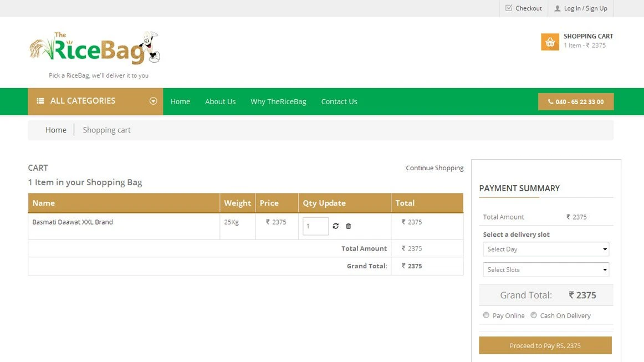
Task: Click TheRiceBag logo image
Action: coord(94,48)
